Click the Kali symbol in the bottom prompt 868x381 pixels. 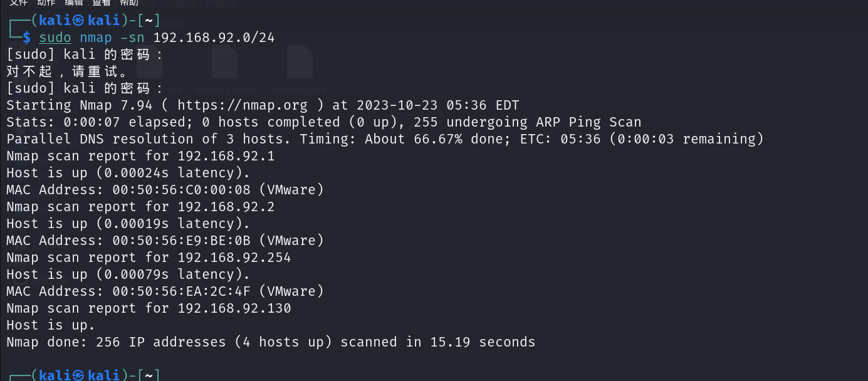point(78,375)
